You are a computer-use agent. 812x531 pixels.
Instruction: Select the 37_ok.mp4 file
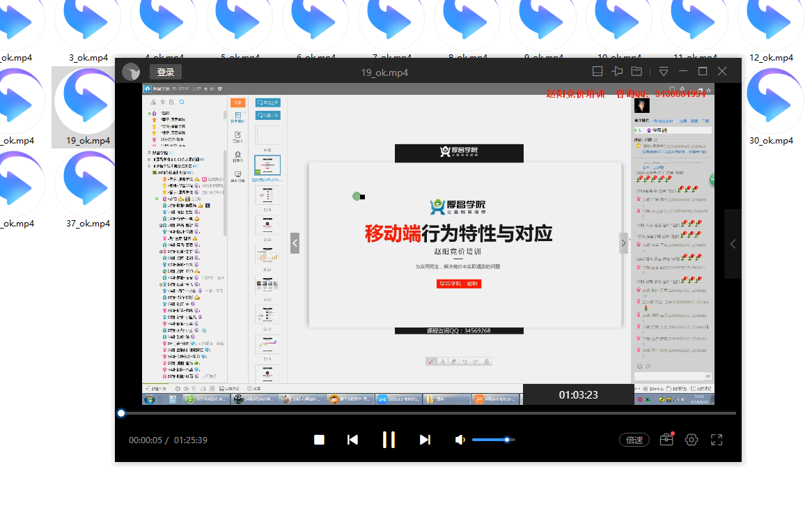(x=88, y=188)
